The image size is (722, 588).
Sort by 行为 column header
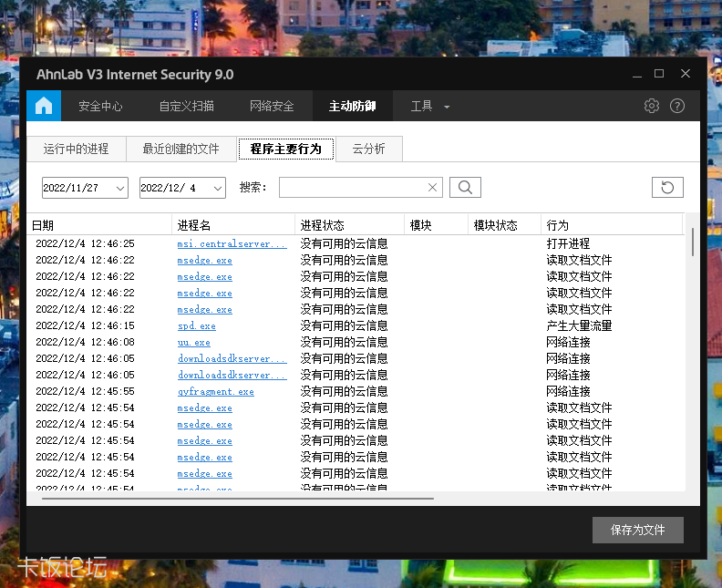click(x=612, y=225)
